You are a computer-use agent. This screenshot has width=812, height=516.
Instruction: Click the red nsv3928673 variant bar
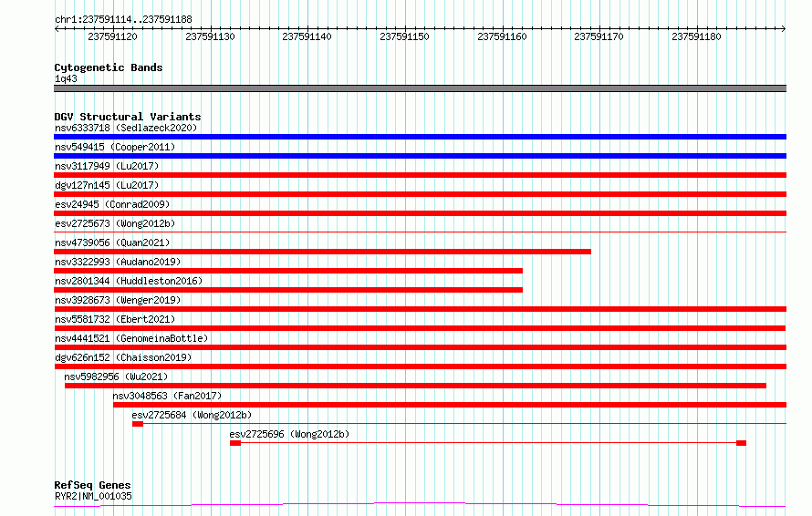click(x=420, y=309)
